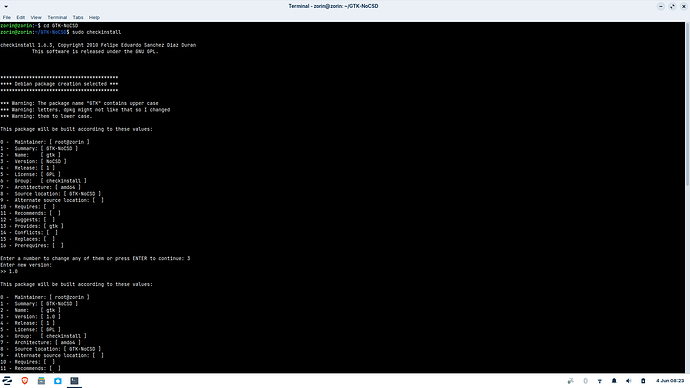Click the first 'Provides: [ gtk ]' line
The image size is (690, 388).
[32, 226]
